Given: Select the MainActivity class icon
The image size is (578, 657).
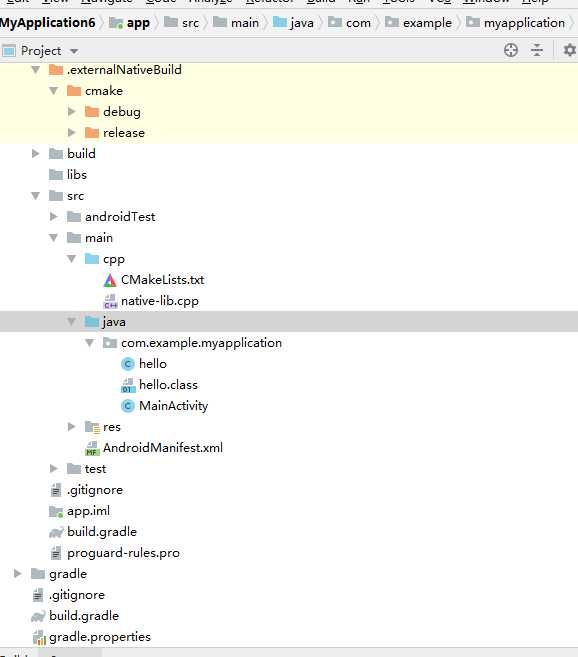Looking at the screenshot, I should click(127, 406).
